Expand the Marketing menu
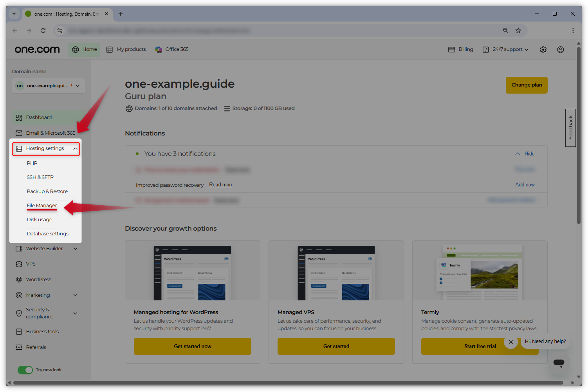Image resolution: width=588 pixels, height=392 pixels. click(x=75, y=295)
